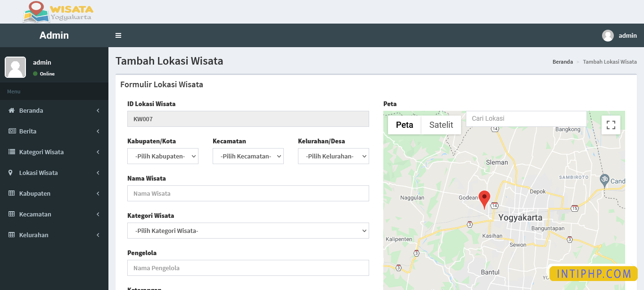
Task: Click the Wisata Yogyakarta logo
Action: tap(58, 12)
